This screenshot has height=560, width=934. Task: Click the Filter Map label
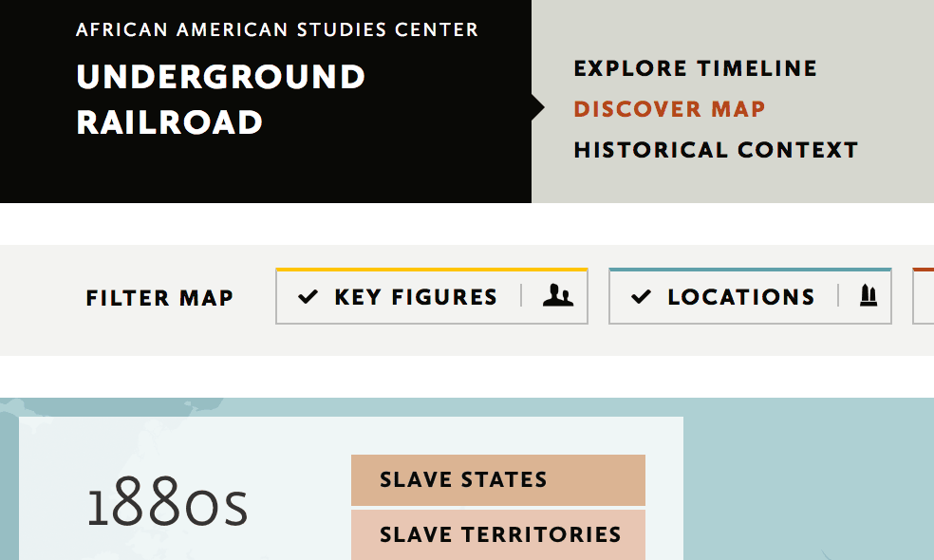(x=159, y=298)
